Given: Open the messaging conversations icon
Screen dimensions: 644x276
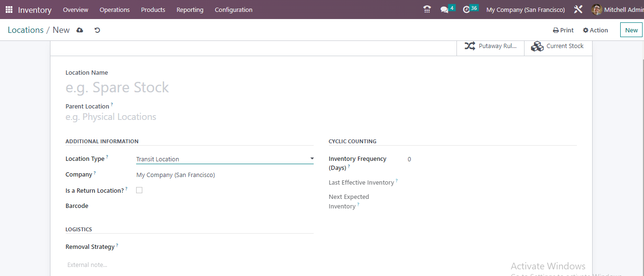Looking at the screenshot, I should coord(445,9).
